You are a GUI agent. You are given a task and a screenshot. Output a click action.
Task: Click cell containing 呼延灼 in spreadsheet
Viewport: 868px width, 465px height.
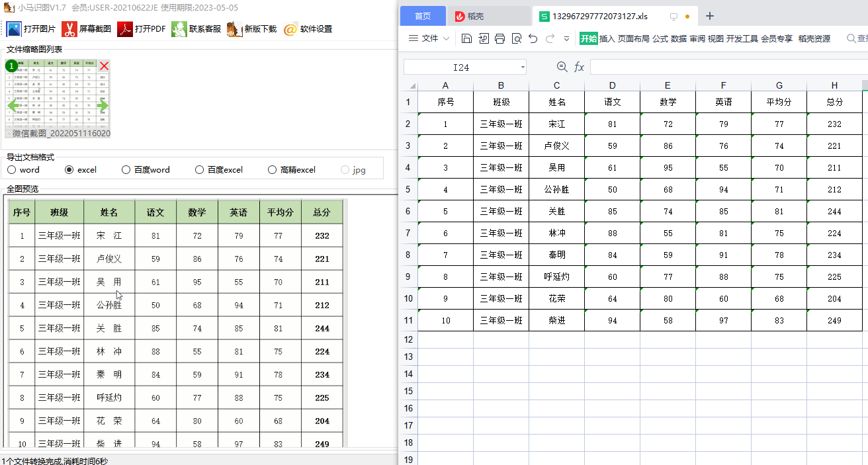pyautogui.click(x=556, y=276)
